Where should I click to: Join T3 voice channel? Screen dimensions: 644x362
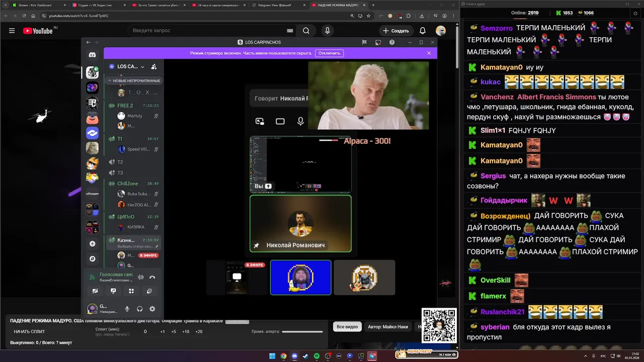(x=133, y=172)
